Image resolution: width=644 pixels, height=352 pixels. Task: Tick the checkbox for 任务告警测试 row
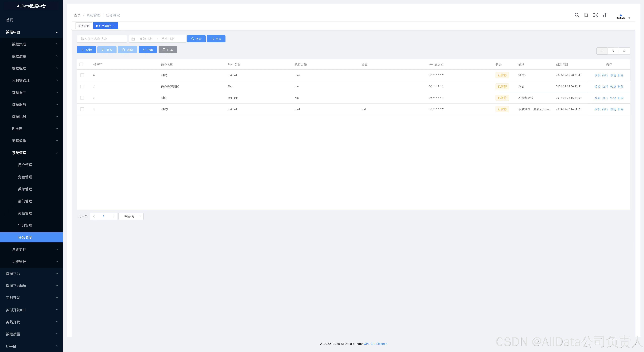(82, 87)
